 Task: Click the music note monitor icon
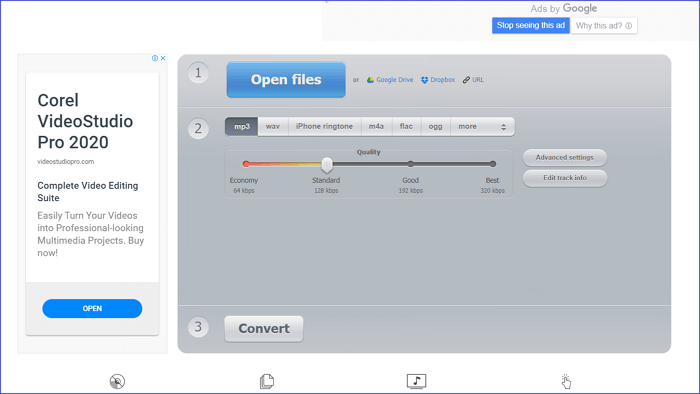pos(417,381)
